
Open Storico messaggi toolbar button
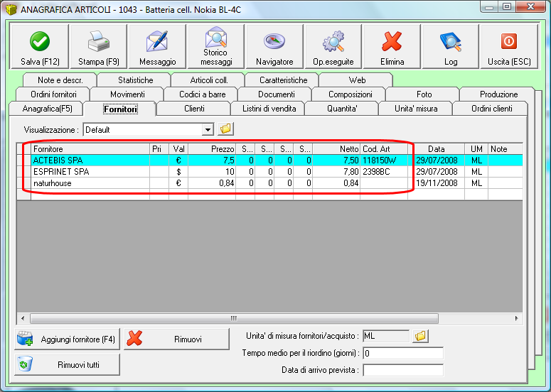(x=215, y=46)
